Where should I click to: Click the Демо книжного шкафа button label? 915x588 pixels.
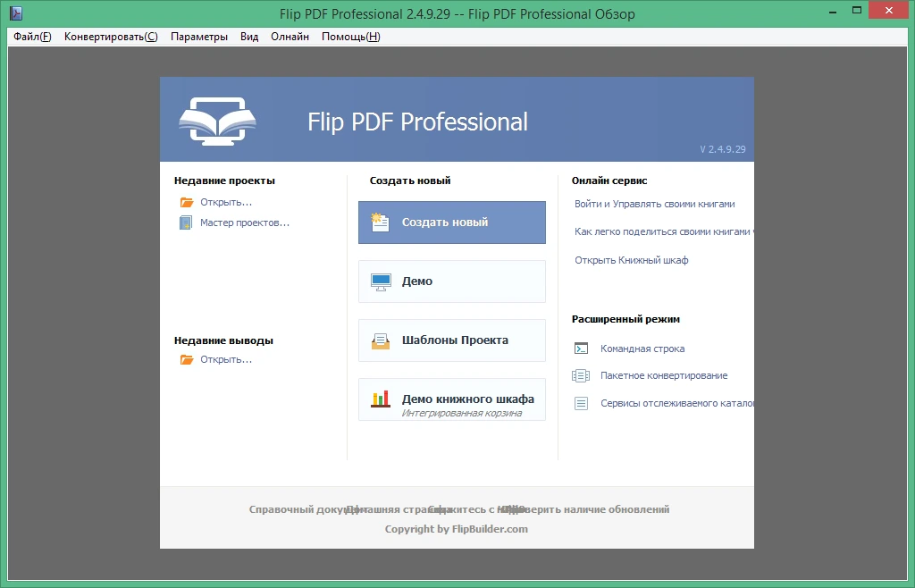tap(468, 399)
